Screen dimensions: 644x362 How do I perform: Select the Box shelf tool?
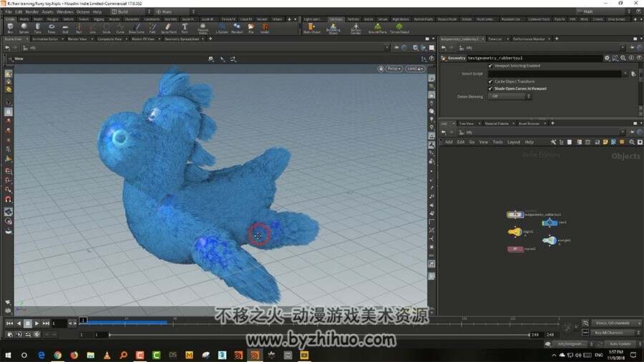[10, 28]
